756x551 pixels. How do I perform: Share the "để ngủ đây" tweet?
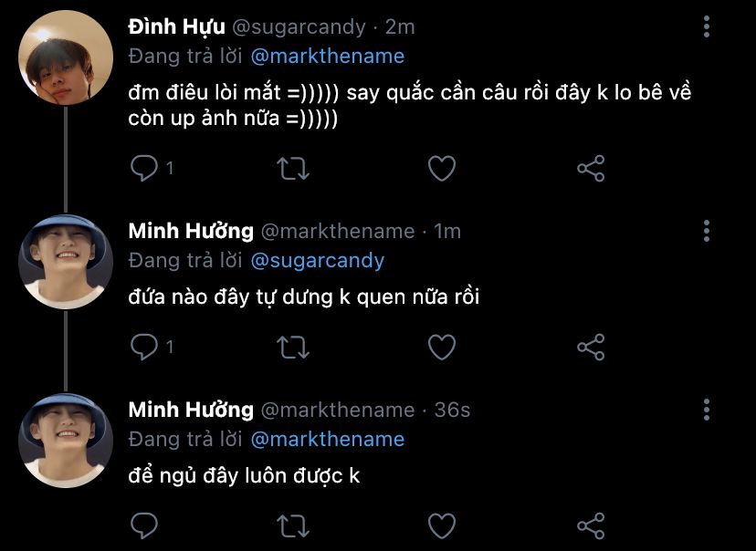[592, 525]
